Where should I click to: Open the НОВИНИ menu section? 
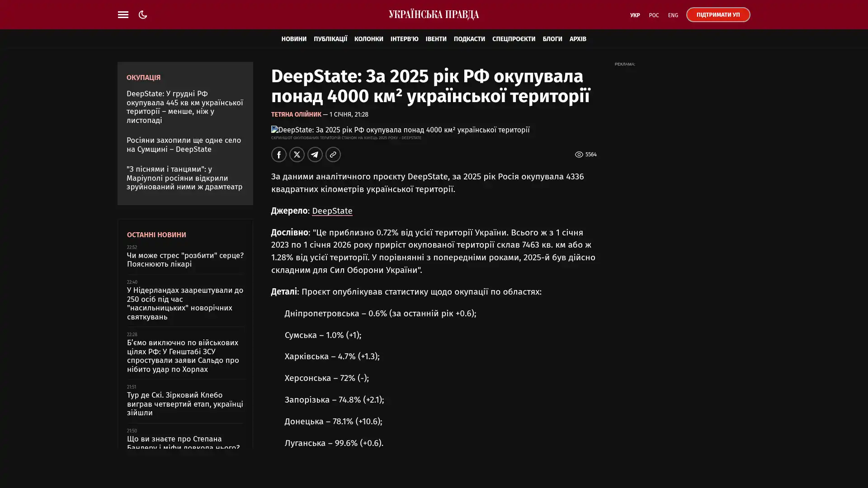pyautogui.click(x=293, y=39)
